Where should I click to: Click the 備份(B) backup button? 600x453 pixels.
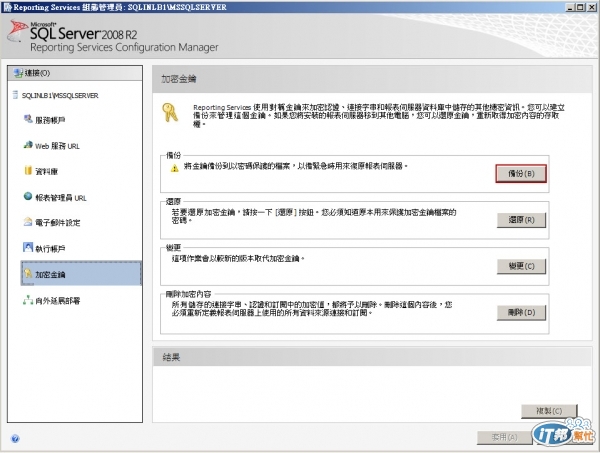pyautogui.click(x=521, y=174)
